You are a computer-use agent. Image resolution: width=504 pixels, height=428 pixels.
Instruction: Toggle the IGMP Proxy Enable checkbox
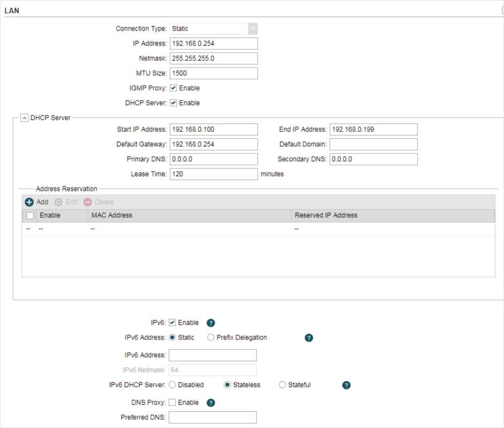(173, 88)
